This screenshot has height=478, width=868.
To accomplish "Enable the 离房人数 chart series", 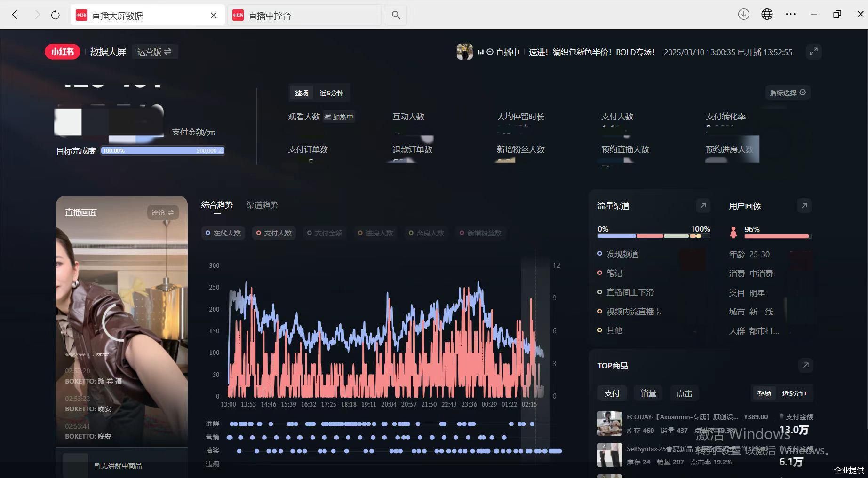I will 426,233.
